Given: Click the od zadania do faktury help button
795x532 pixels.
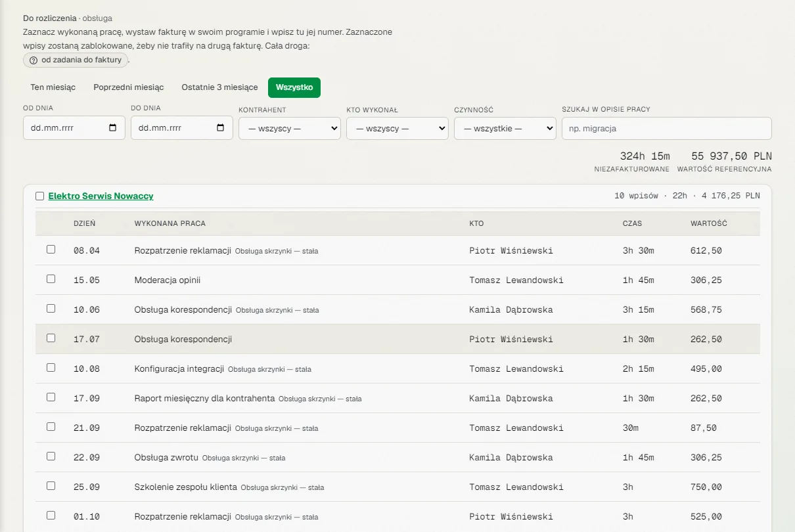Looking at the screenshot, I should (76, 60).
